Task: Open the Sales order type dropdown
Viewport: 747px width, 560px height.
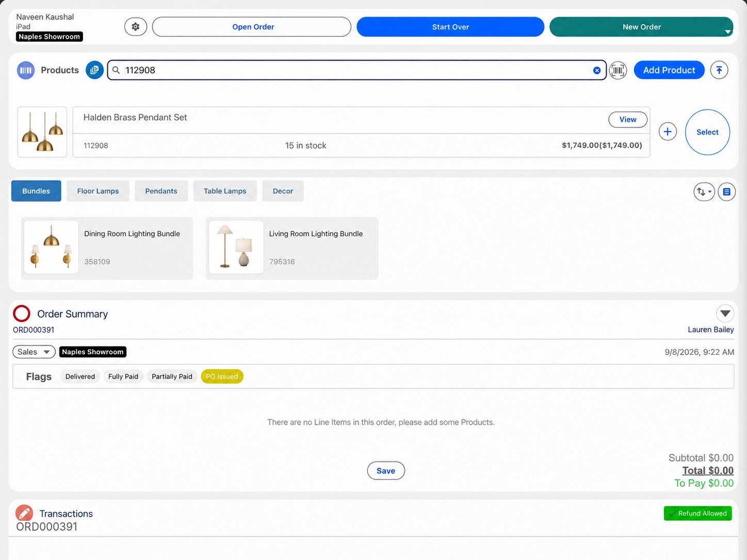Action: [x=34, y=352]
